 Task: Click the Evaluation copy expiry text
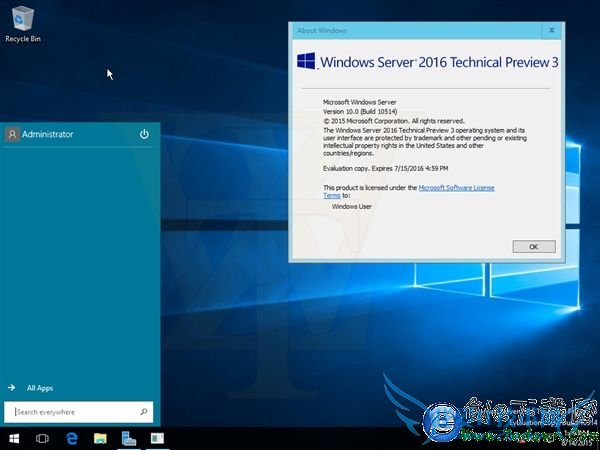pos(385,168)
